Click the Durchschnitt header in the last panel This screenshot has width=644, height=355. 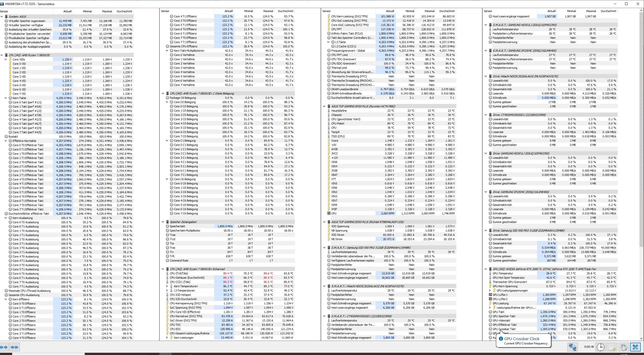(608, 11)
